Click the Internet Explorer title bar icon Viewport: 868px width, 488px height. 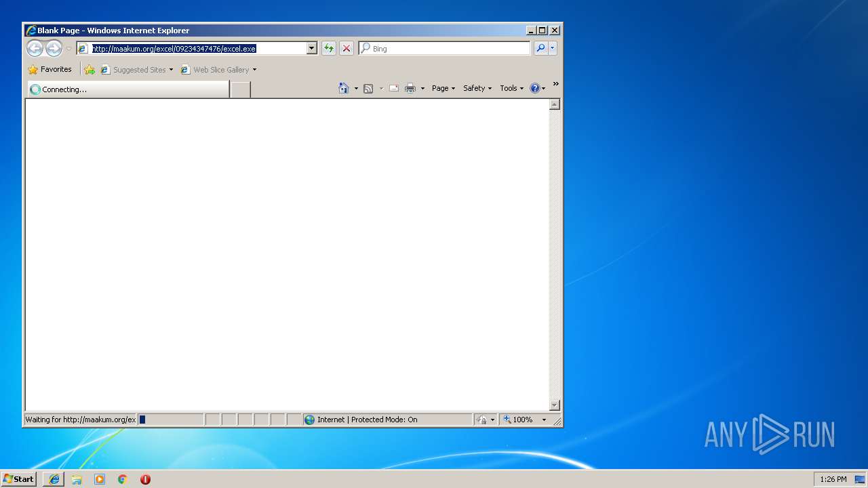point(31,30)
